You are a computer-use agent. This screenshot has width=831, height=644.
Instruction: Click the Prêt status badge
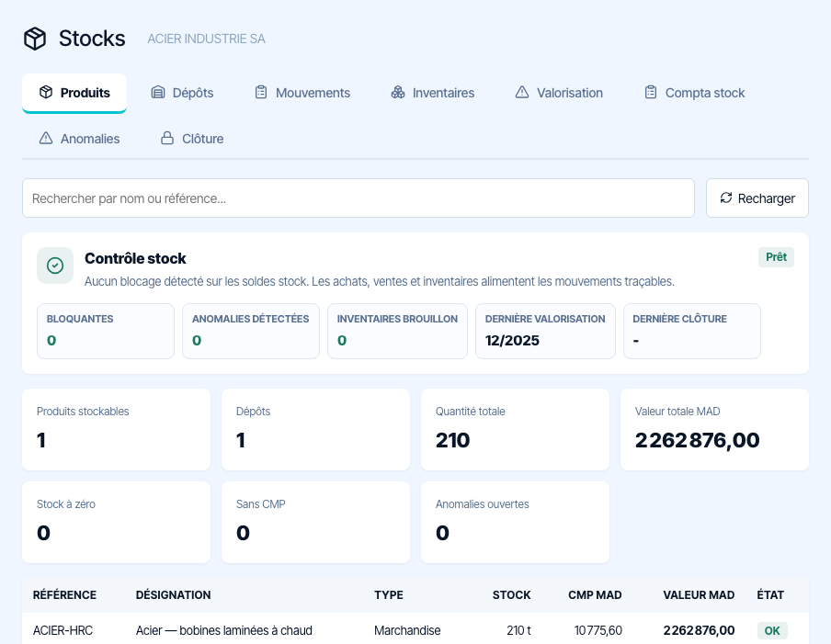[776, 257]
